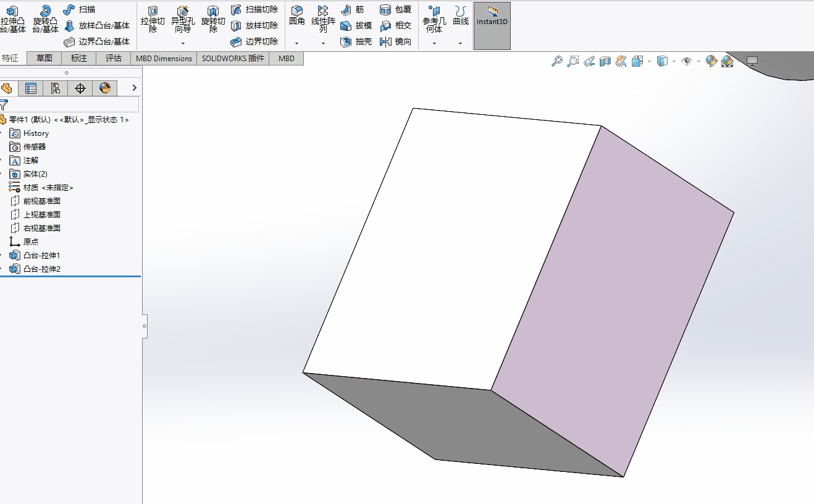Open the PropertyManager tab

tap(31, 88)
